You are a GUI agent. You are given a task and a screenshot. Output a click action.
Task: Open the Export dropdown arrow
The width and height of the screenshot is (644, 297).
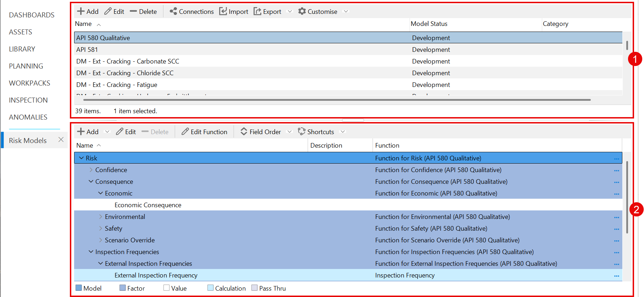click(290, 11)
